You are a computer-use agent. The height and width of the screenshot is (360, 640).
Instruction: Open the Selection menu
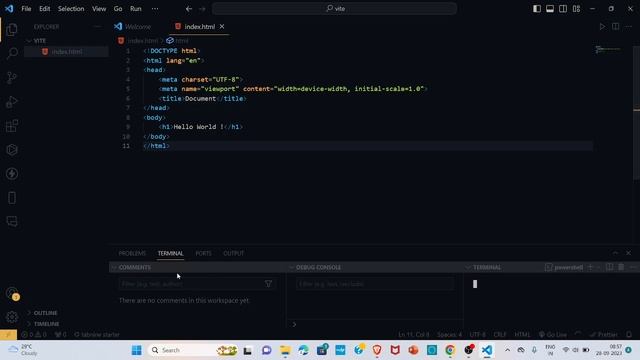point(71,9)
